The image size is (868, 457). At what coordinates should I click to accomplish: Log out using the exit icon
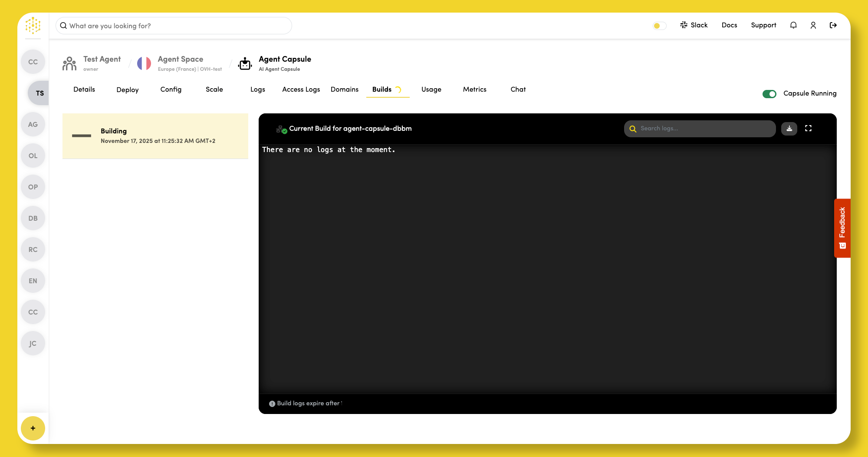point(833,25)
